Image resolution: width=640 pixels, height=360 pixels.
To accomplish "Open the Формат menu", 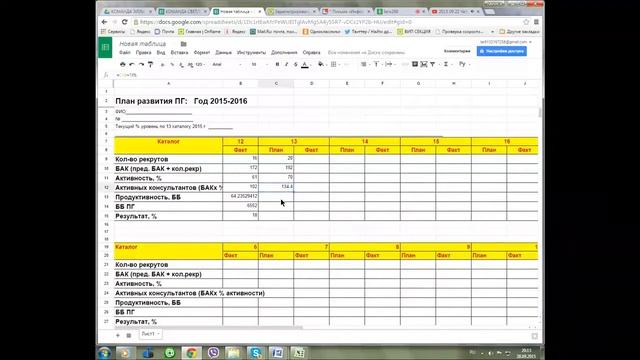I will click(202, 53).
